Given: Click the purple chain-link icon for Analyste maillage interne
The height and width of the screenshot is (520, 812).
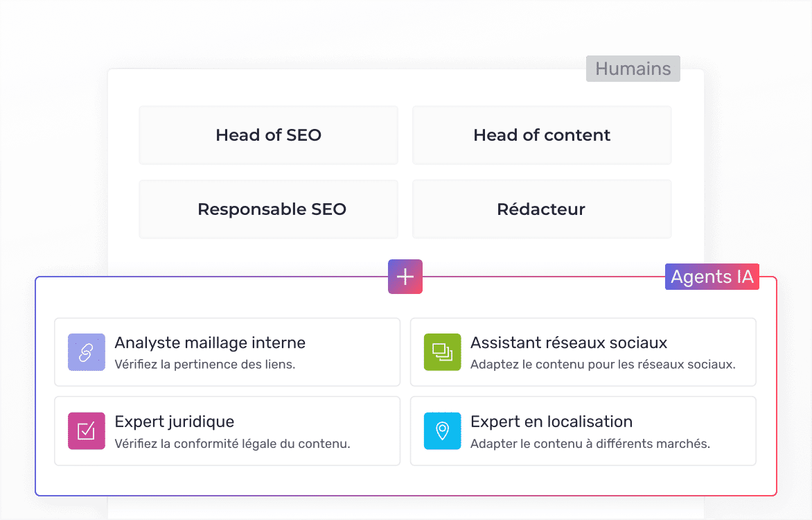Looking at the screenshot, I should point(86,352).
